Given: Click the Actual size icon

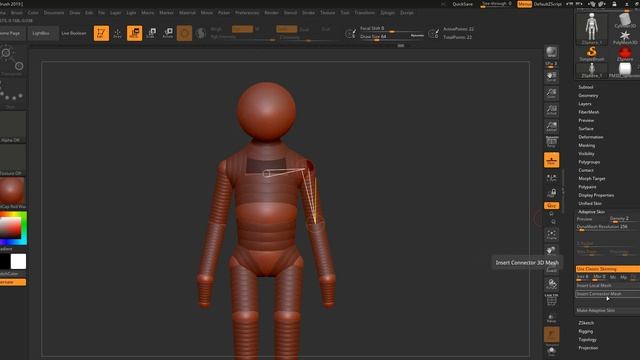Looking at the screenshot, I should pyautogui.click(x=551, y=110).
